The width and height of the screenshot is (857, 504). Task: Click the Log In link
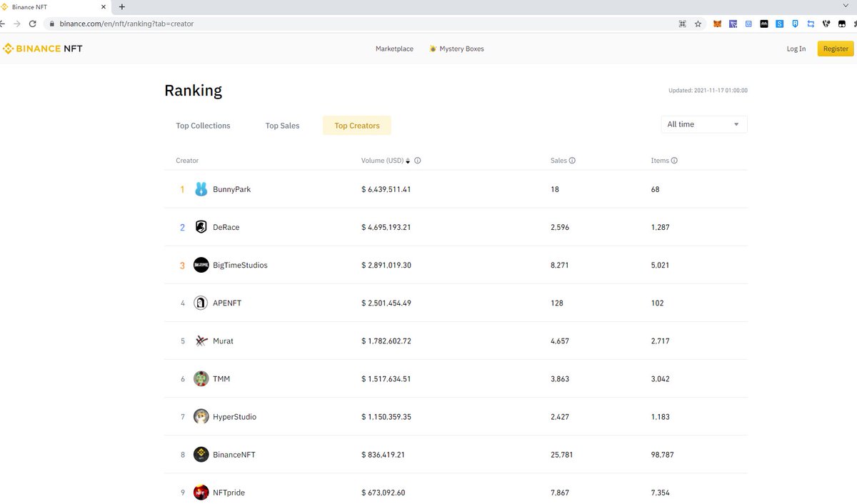click(x=796, y=49)
